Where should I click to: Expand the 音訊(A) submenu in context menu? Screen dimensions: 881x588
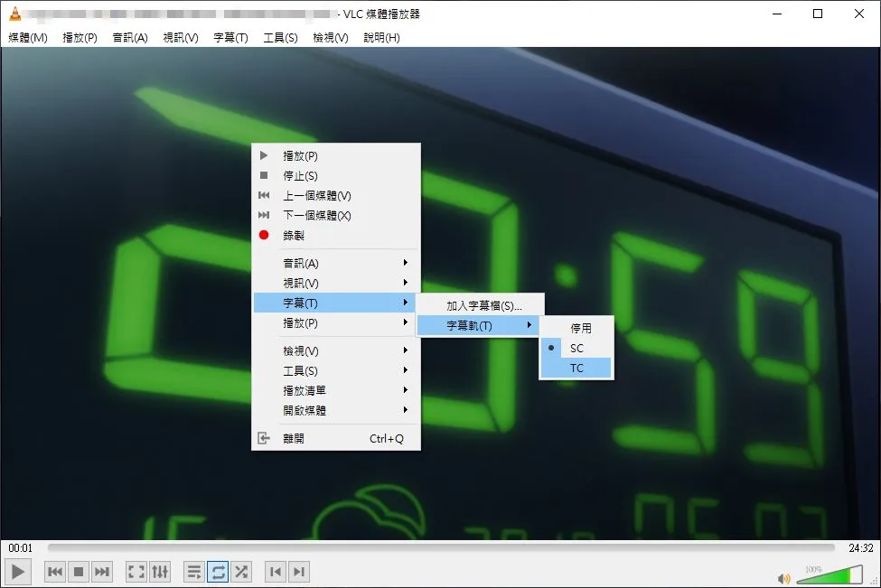pyautogui.click(x=336, y=263)
